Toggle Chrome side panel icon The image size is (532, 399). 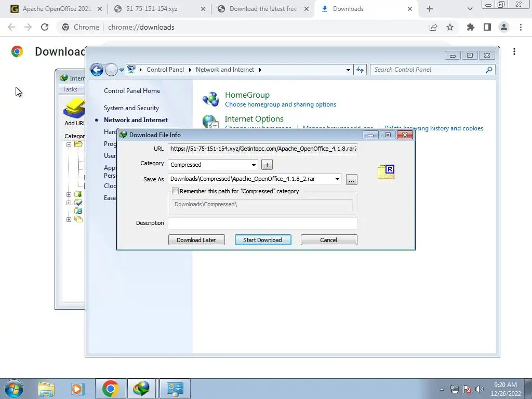tap(487, 27)
